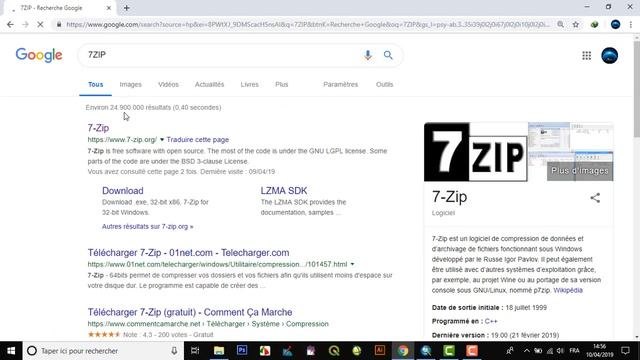Screen dimensions: 640x360
Task: Open orange Camtasia recorder taskbar icon
Action: point(472,351)
